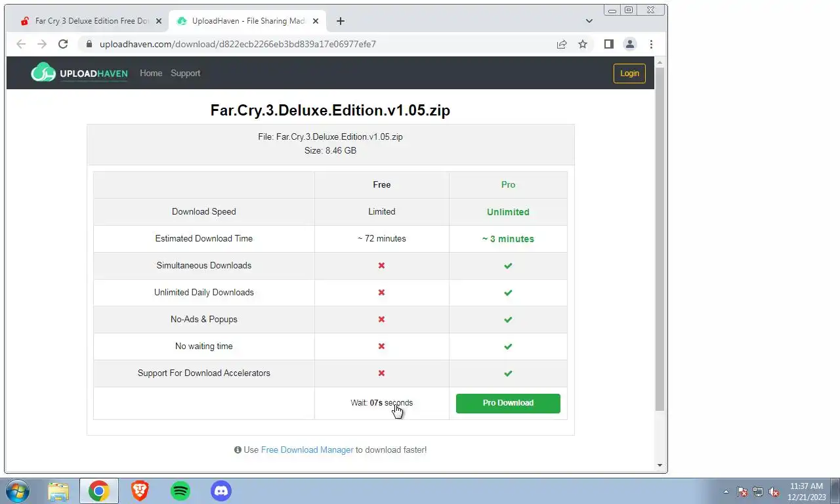This screenshot has height=504, width=840.
Task: Open the tab search dropdown arrow
Action: [x=589, y=21]
